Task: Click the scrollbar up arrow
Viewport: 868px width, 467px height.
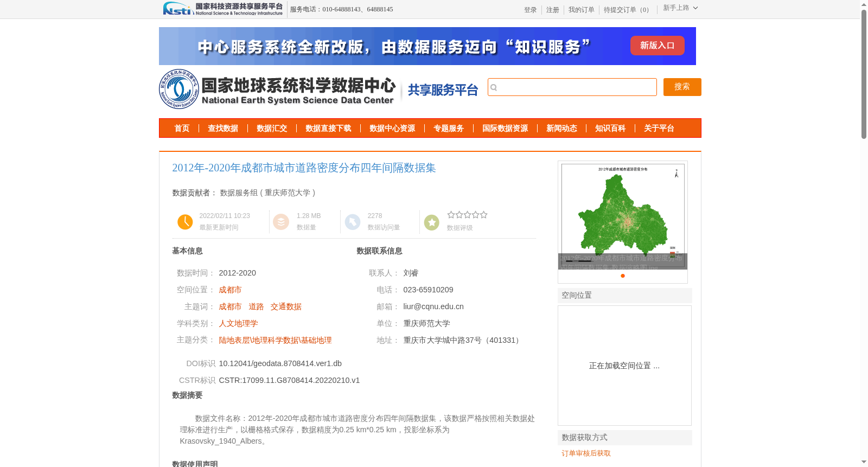Action: click(864, 4)
